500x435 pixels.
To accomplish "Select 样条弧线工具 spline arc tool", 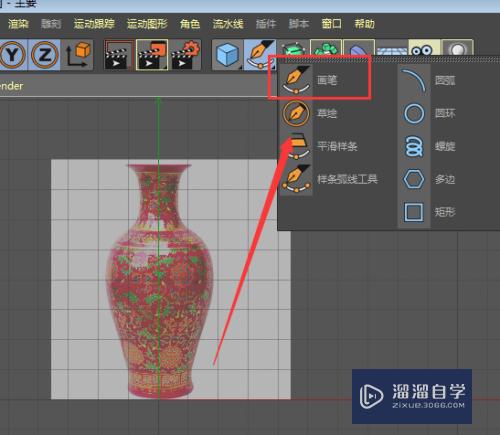I will (x=329, y=179).
